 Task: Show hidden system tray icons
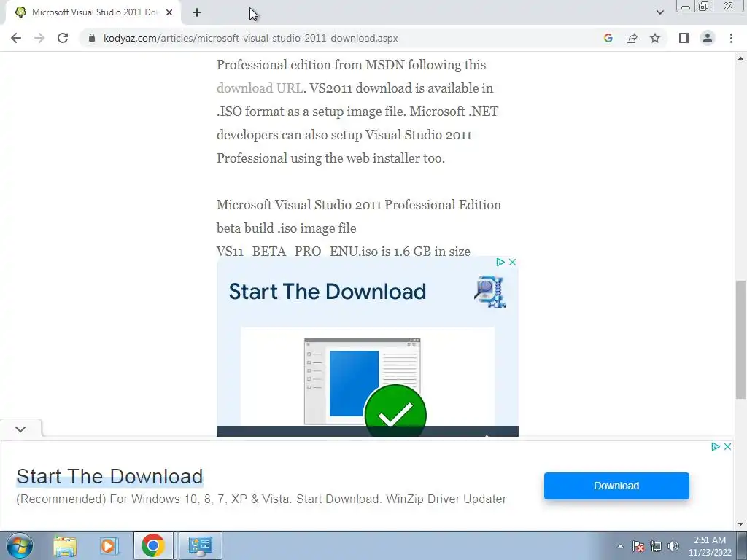[620, 546]
